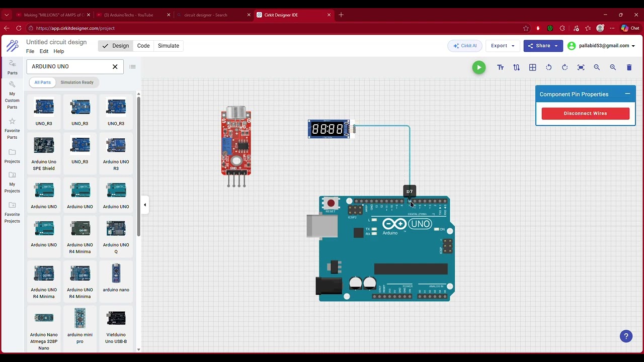Go back in browser history
The height and width of the screenshot is (362, 644).
point(7,28)
